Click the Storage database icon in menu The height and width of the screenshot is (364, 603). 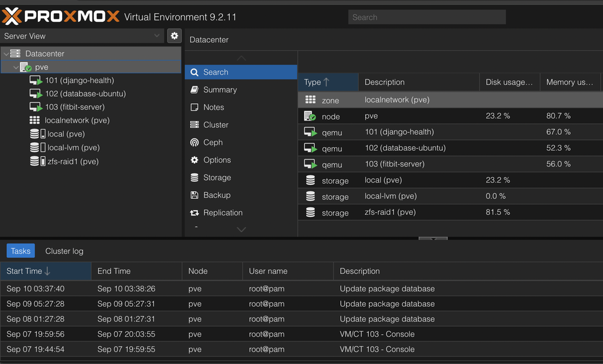(194, 178)
